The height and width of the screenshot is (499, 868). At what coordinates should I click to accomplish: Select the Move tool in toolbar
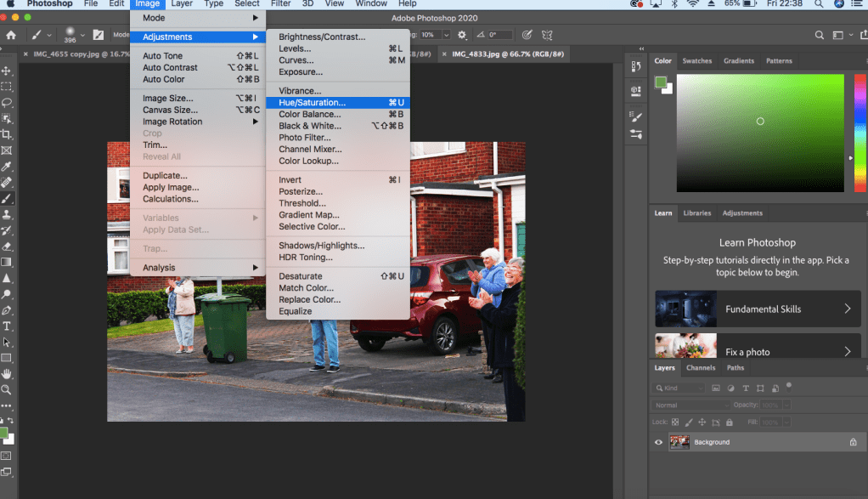[7, 71]
